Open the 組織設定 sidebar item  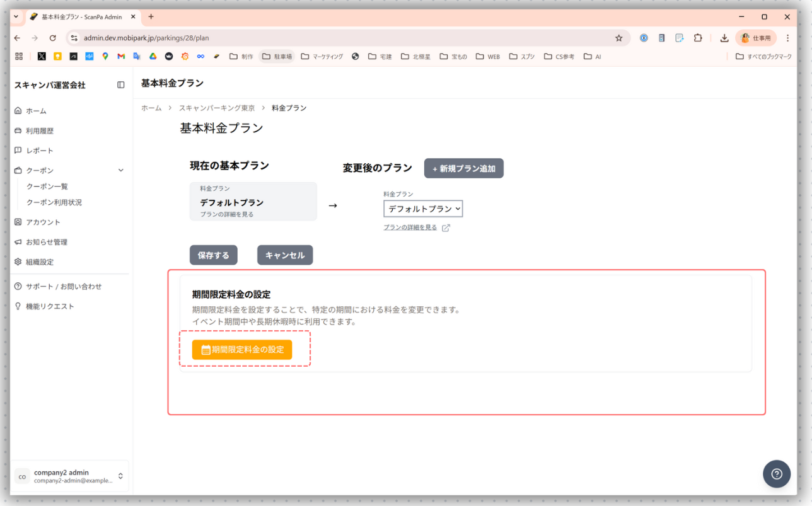point(39,262)
